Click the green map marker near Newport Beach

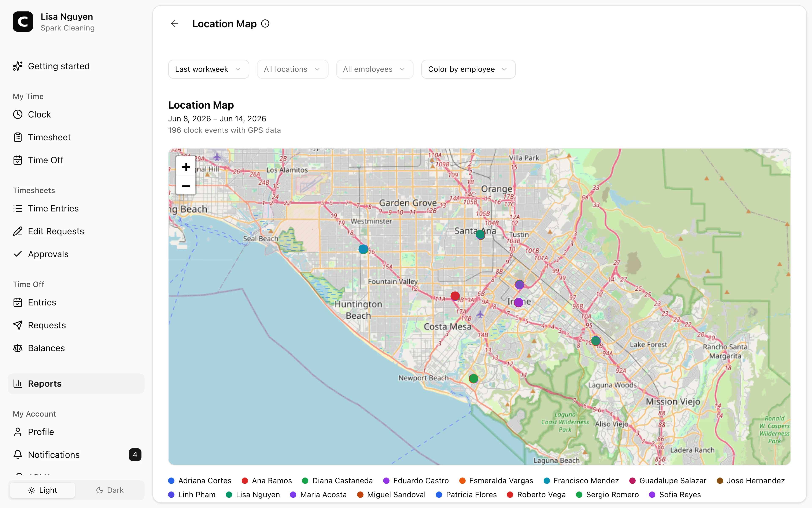(473, 379)
